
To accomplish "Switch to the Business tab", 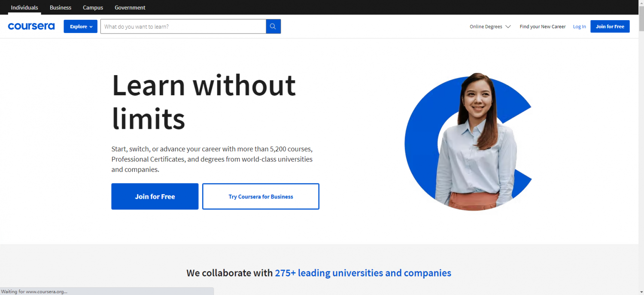I will (x=61, y=7).
